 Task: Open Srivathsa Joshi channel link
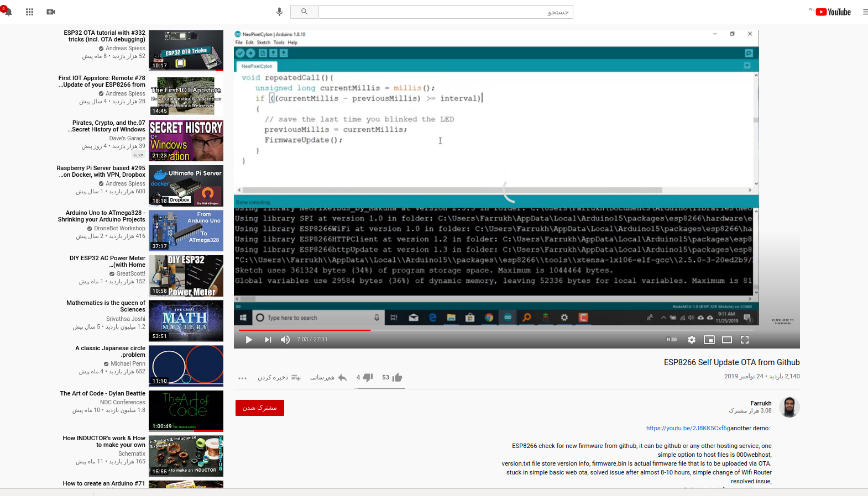click(126, 319)
